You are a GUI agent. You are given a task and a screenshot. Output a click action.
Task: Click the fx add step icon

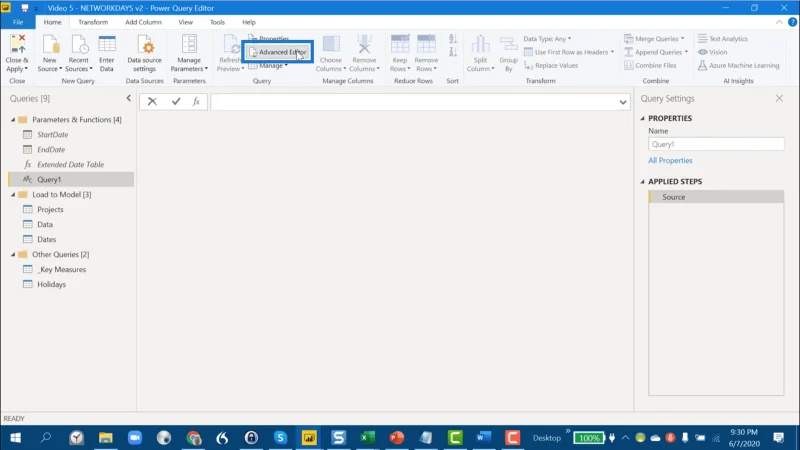[x=196, y=102]
